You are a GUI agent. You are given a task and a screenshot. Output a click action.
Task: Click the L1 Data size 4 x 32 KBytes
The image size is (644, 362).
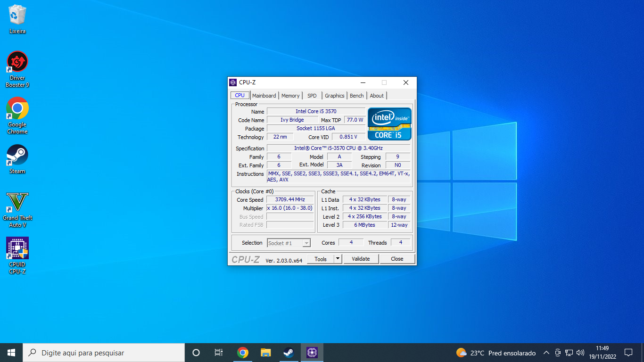coord(364,199)
